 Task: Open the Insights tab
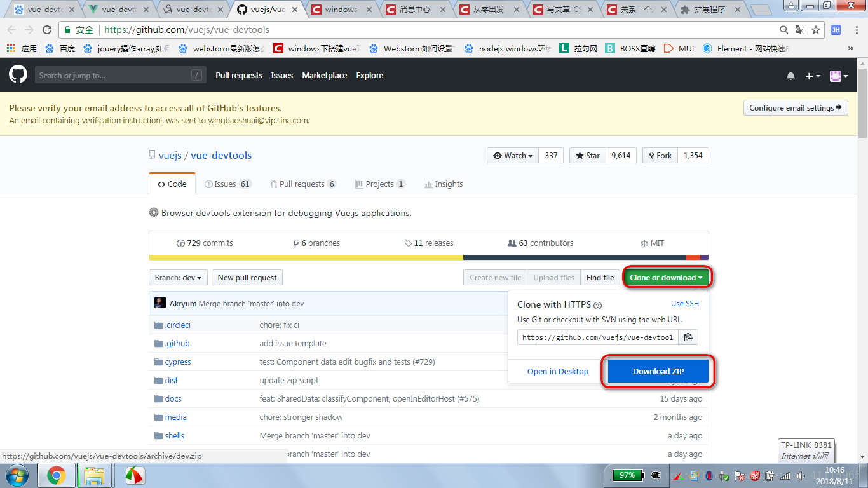[x=443, y=184]
